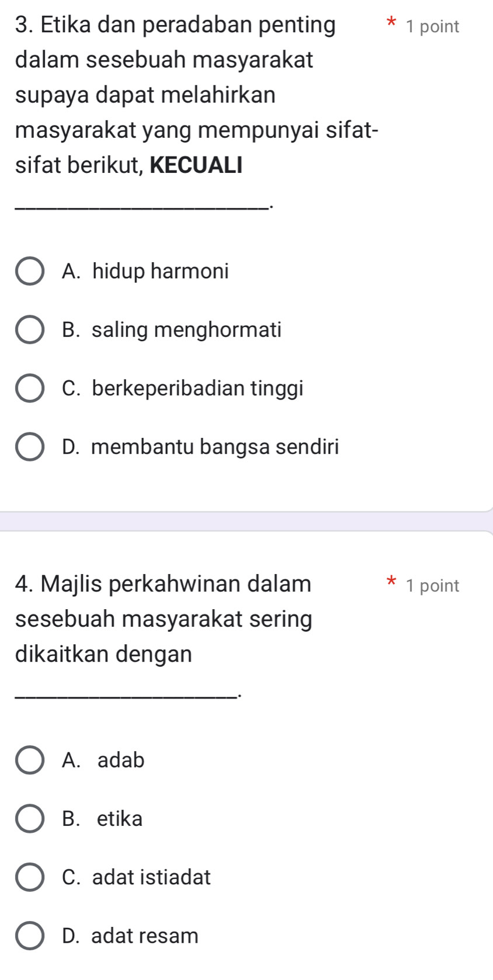Choose option B 'saling menghormati'
493x980 pixels.
point(29,330)
